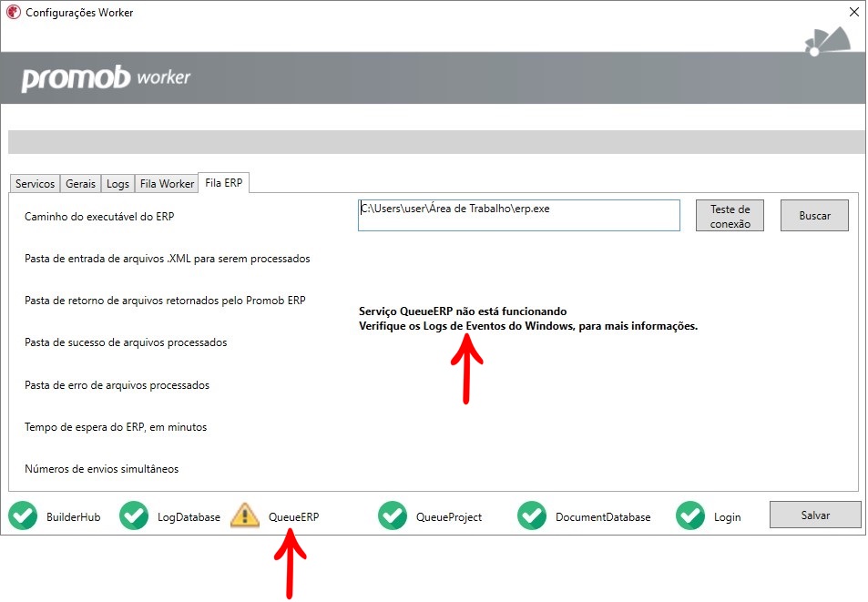Click the Promob worker logo in banner
Viewport: 868px width, 602px height.
[x=106, y=78]
